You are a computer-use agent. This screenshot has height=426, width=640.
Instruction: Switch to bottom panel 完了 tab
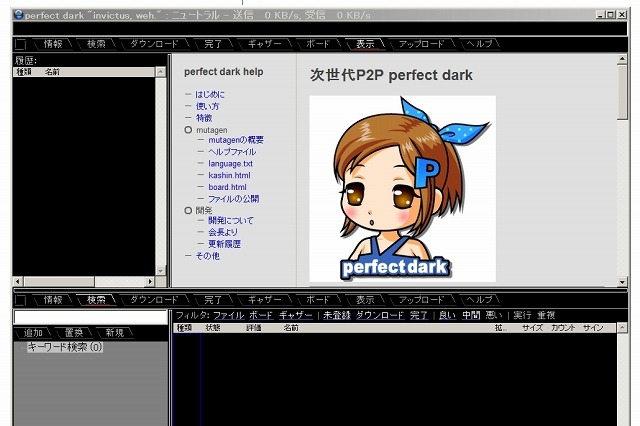(x=213, y=300)
